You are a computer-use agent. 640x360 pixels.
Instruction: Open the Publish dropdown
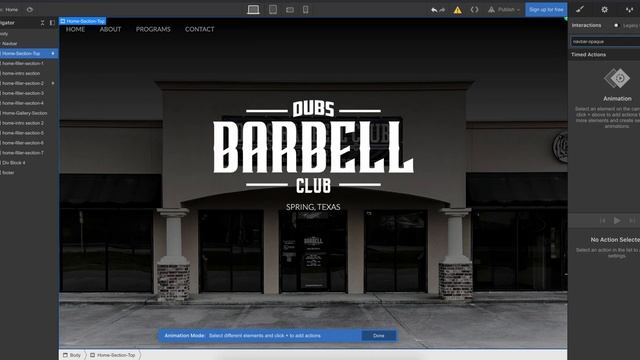(504, 9)
